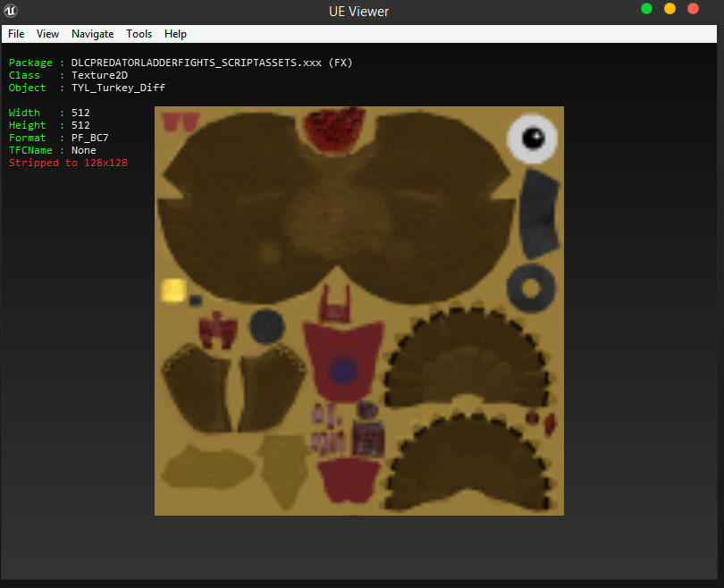This screenshot has height=588, width=724.
Task: Click the red circle window button
Action: tap(693, 9)
